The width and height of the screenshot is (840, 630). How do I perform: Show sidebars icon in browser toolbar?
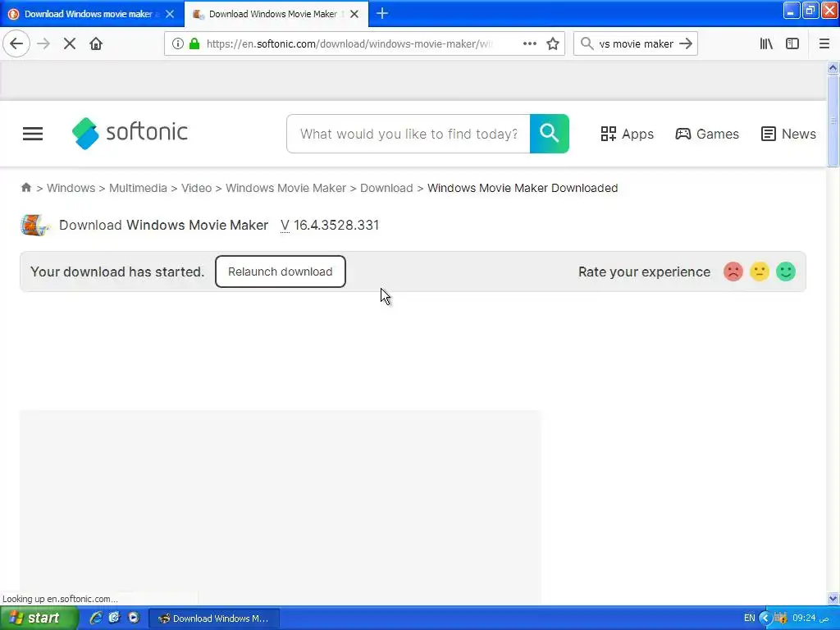pos(792,44)
